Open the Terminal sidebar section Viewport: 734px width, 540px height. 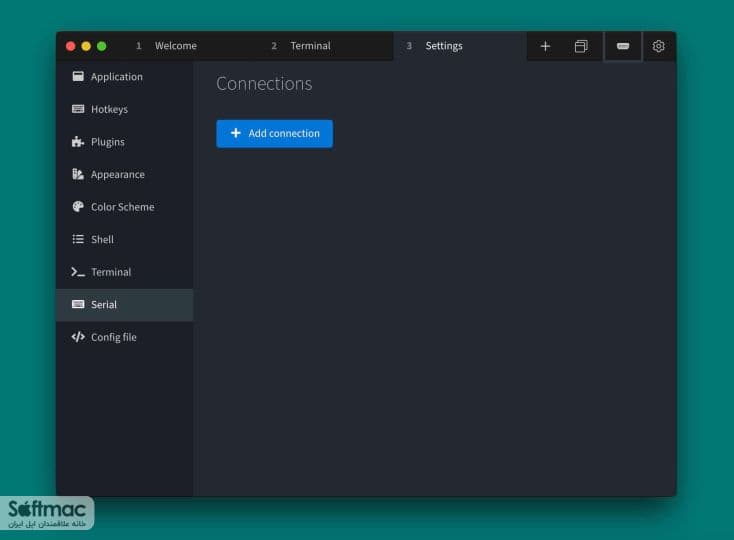tap(125, 272)
